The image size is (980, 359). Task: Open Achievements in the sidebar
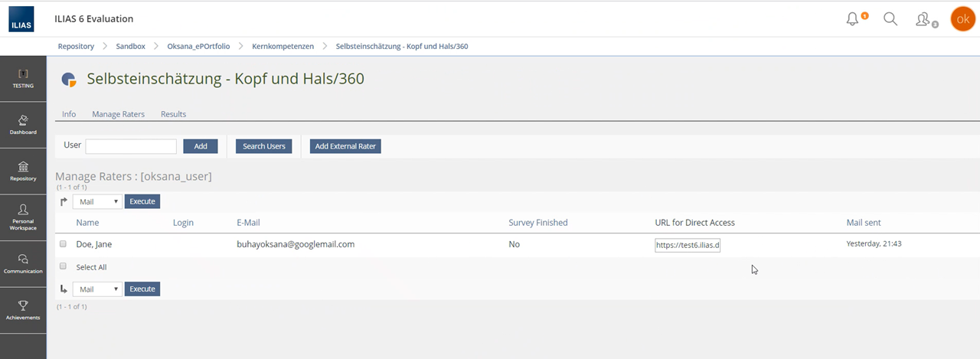[x=23, y=310]
